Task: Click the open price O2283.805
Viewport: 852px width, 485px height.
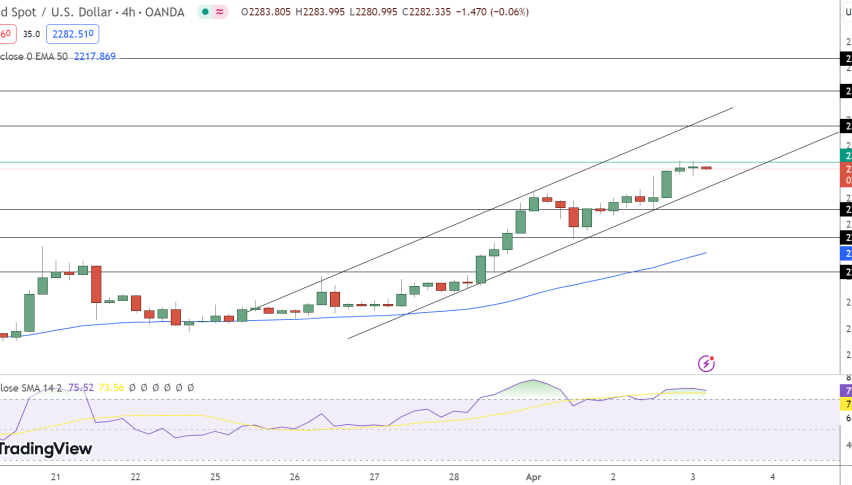Action: tap(266, 12)
